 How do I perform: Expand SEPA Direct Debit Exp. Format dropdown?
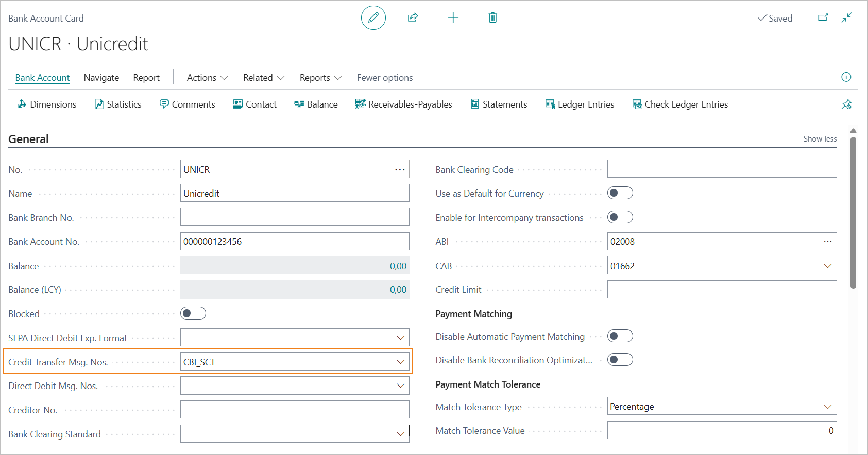[400, 338]
